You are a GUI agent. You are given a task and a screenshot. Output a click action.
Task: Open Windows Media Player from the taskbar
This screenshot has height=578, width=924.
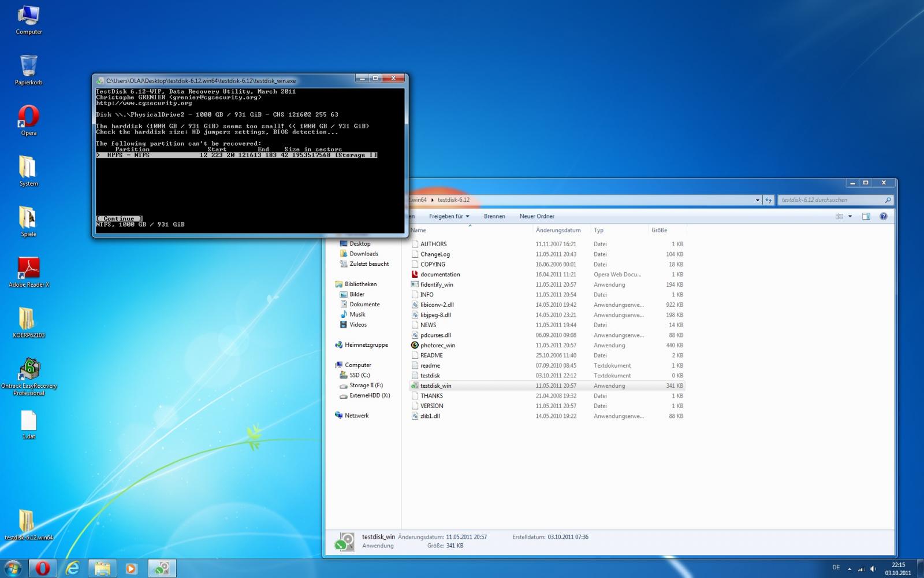[131, 569]
